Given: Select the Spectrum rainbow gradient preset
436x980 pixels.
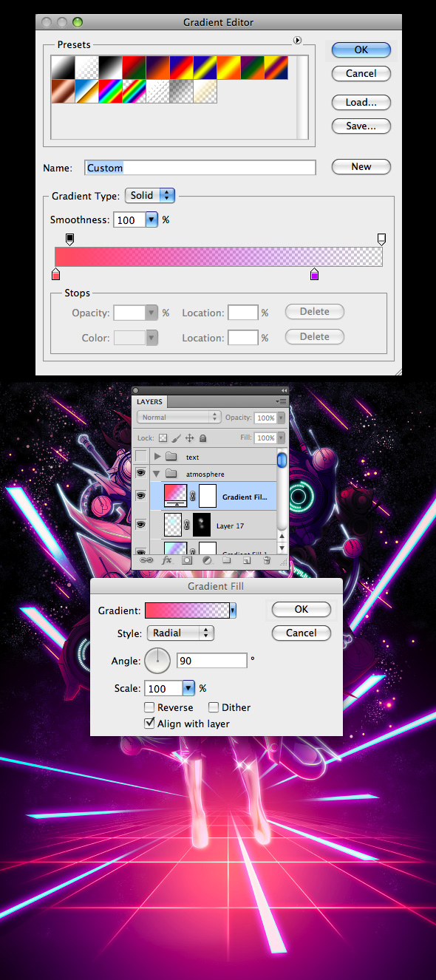Looking at the screenshot, I should pyautogui.click(x=110, y=92).
